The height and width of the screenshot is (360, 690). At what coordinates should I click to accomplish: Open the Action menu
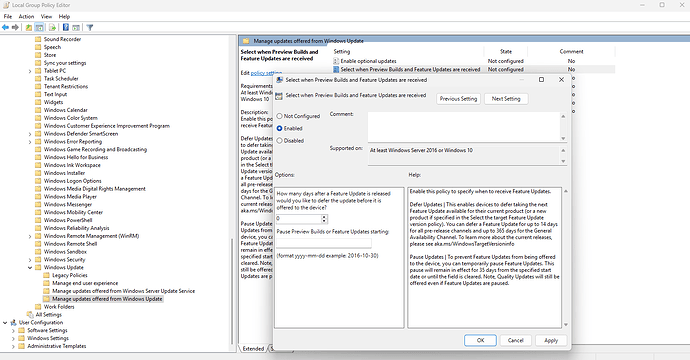coord(26,16)
